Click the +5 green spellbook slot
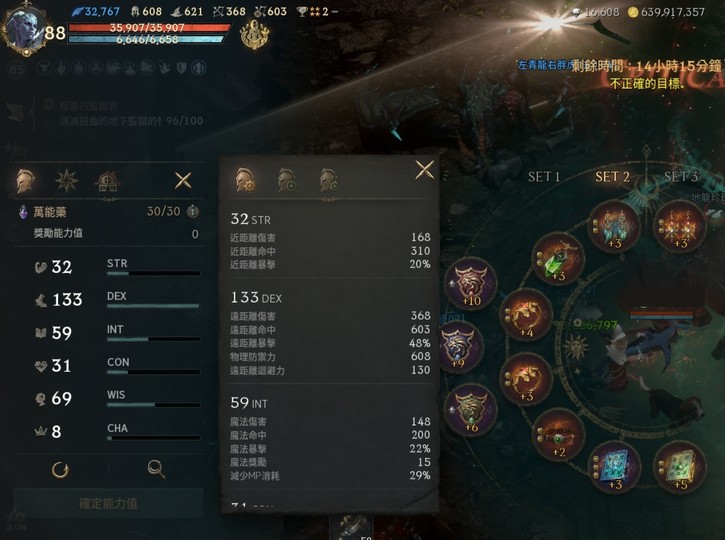 [680, 467]
